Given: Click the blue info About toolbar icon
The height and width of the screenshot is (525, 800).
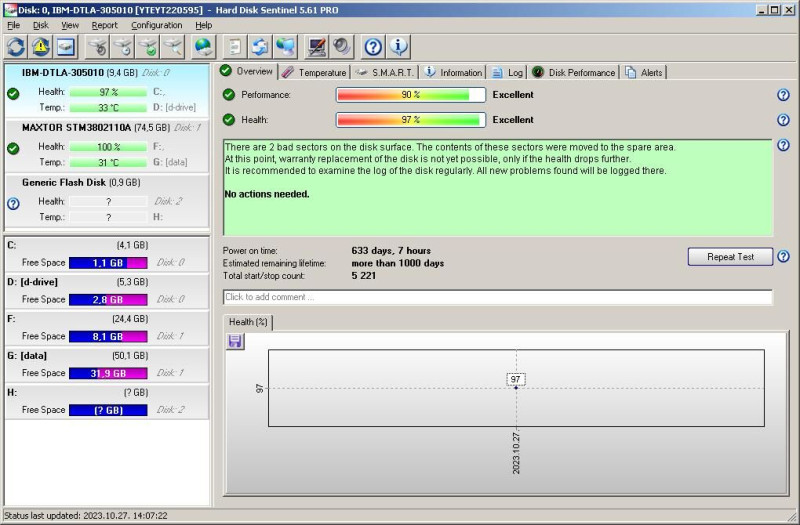Looking at the screenshot, I should (398, 47).
